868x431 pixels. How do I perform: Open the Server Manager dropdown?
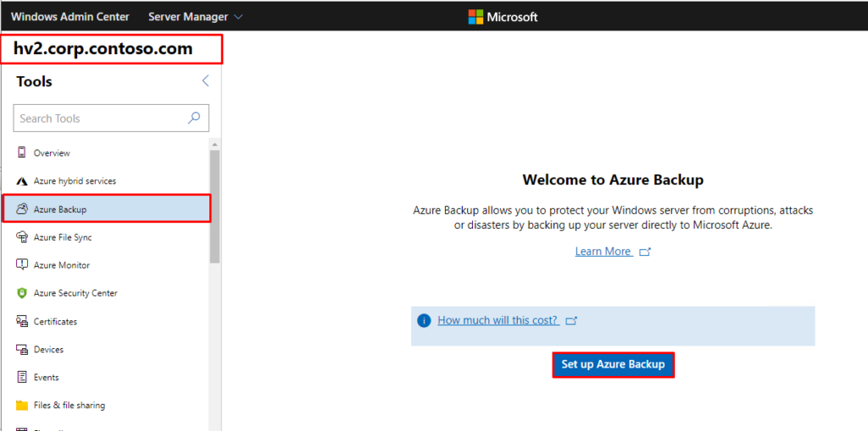(x=196, y=17)
